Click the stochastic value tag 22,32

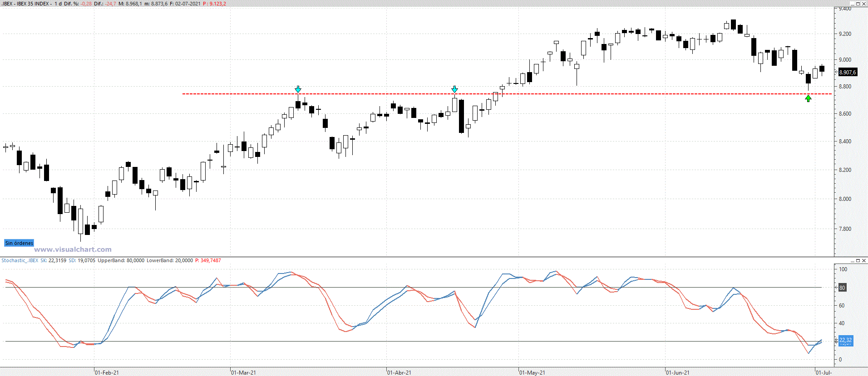pos(845,340)
